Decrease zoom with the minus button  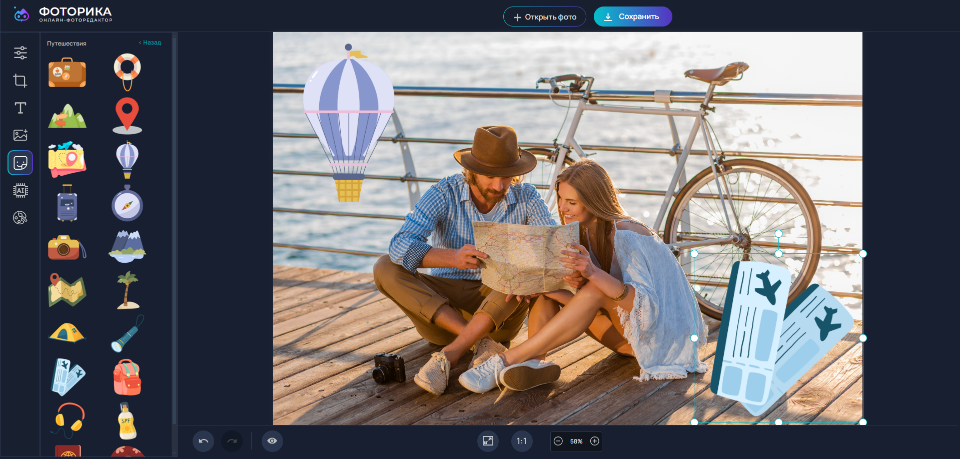coord(558,441)
